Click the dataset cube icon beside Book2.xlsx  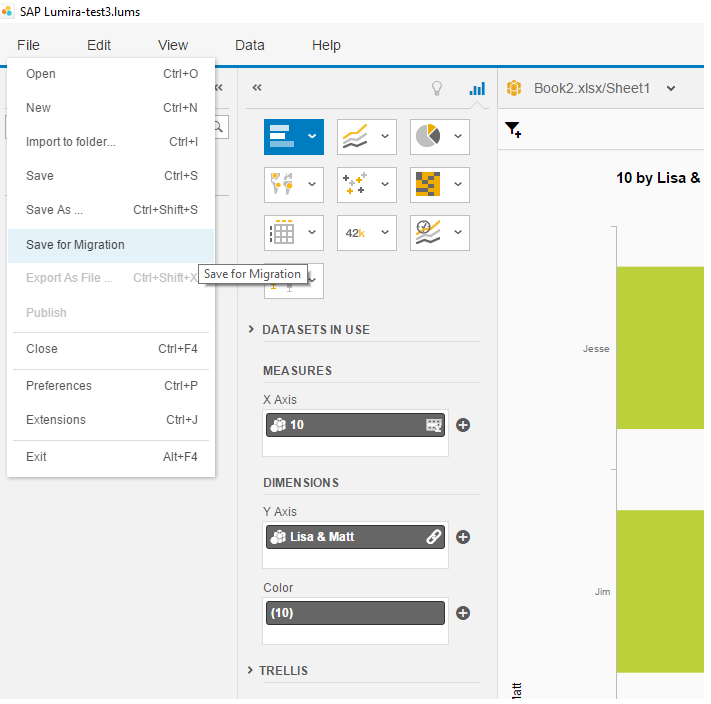514,88
